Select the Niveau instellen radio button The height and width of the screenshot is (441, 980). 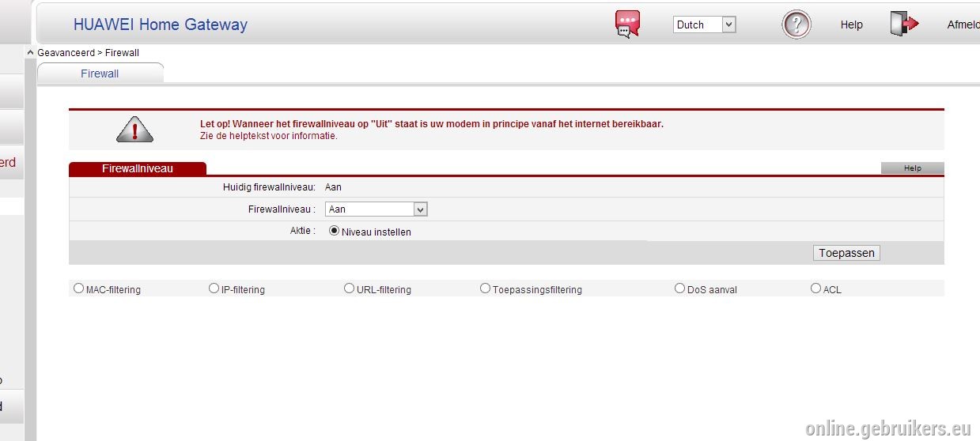(x=334, y=231)
